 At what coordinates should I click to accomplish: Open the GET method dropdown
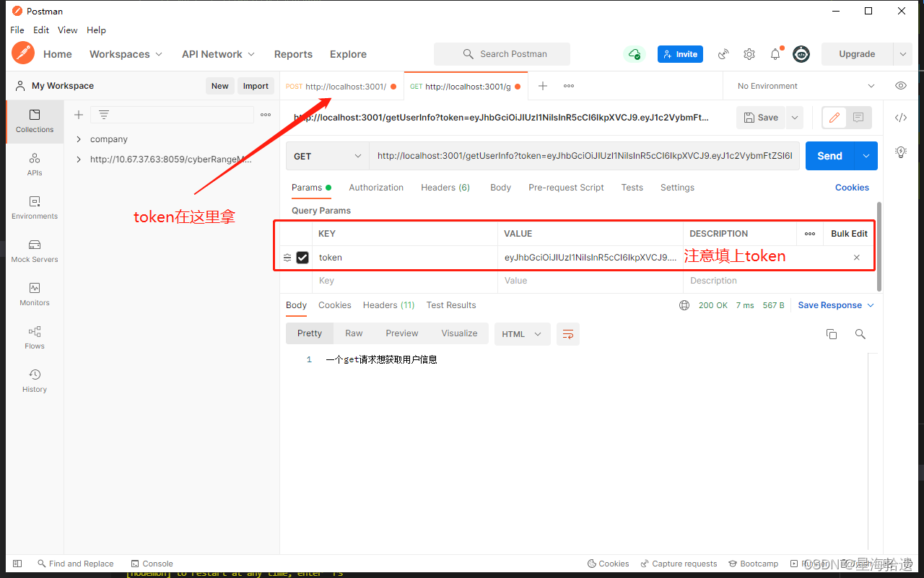point(328,156)
